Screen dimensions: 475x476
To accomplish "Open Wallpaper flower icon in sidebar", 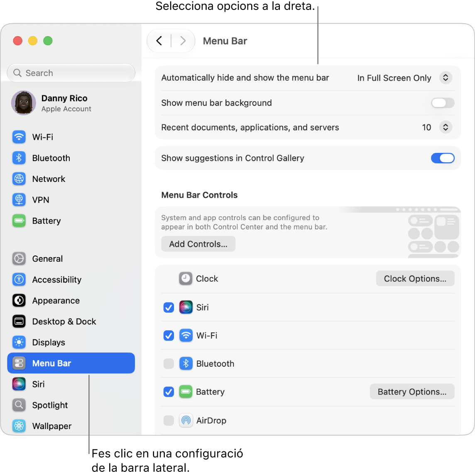I will tap(19, 426).
